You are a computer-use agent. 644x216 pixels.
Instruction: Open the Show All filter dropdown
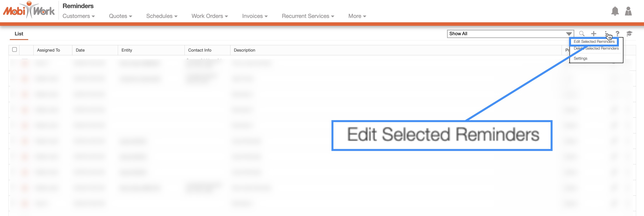point(510,34)
